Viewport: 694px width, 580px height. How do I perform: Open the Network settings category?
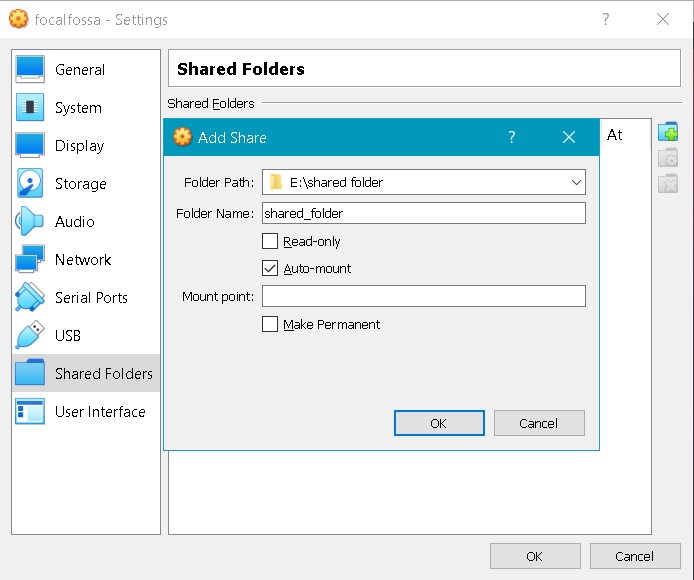coord(83,259)
